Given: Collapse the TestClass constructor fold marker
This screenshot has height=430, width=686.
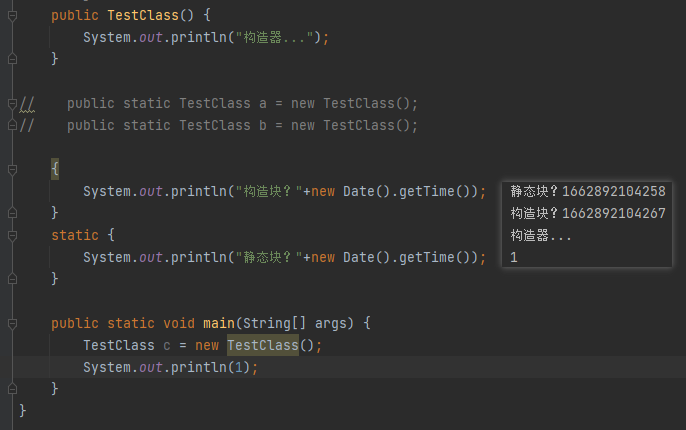Looking at the screenshot, I should coord(12,15).
